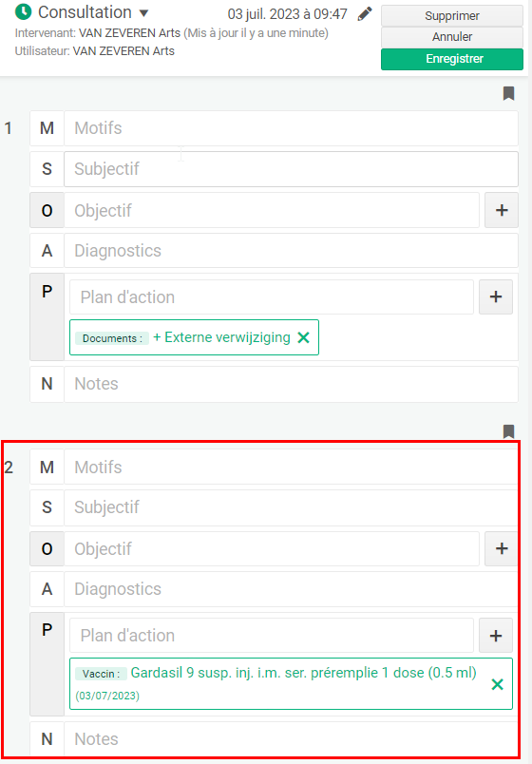The height and width of the screenshot is (764, 532).
Task: Click the pencil icon to edit consultation date
Action: pos(365,13)
